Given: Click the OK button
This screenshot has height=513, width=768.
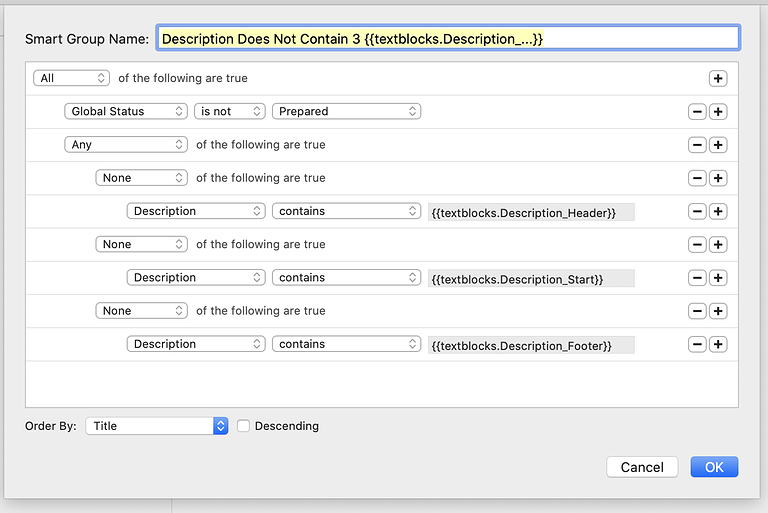Looking at the screenshot, I should 714,467.
